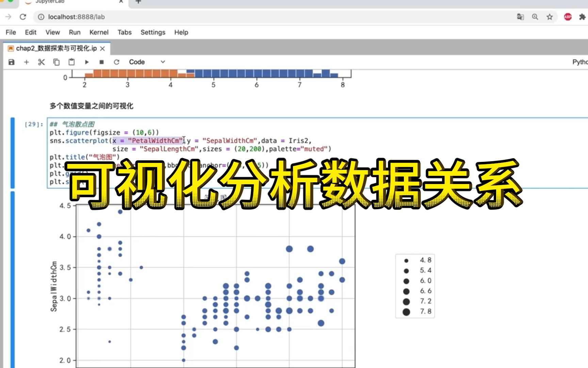Open the Kernel menu
The height and width of the screenshot is (368, 588).
[99, 32]
